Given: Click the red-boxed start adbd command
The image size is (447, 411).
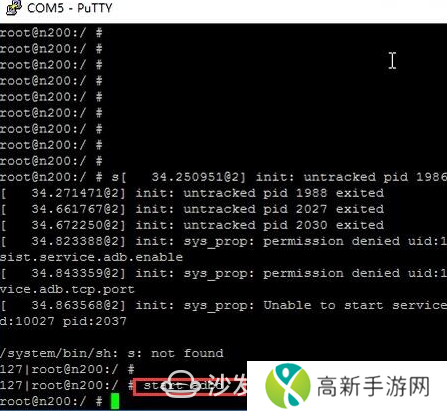Looking at the screenshot, I should (x=190, y=387).
